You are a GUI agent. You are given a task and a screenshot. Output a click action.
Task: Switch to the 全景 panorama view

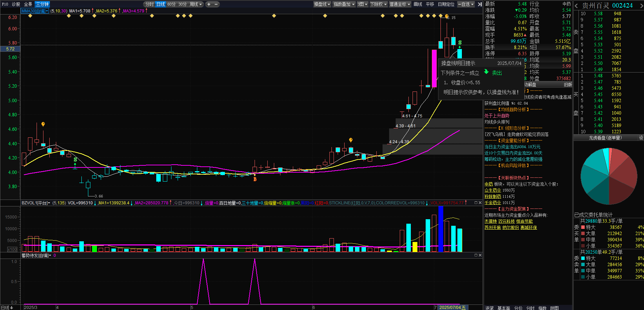(28, 4)
